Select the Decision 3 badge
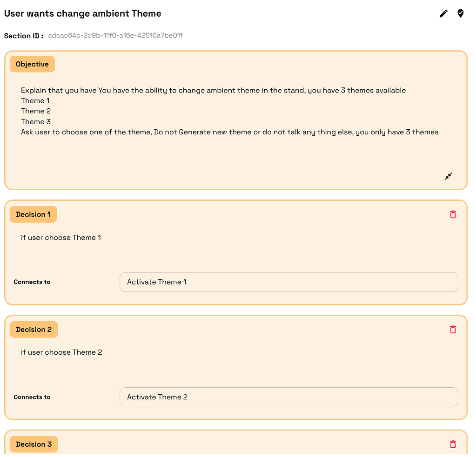Image resolution: width=476 pixels, height=457 pixels. [34, 444]
